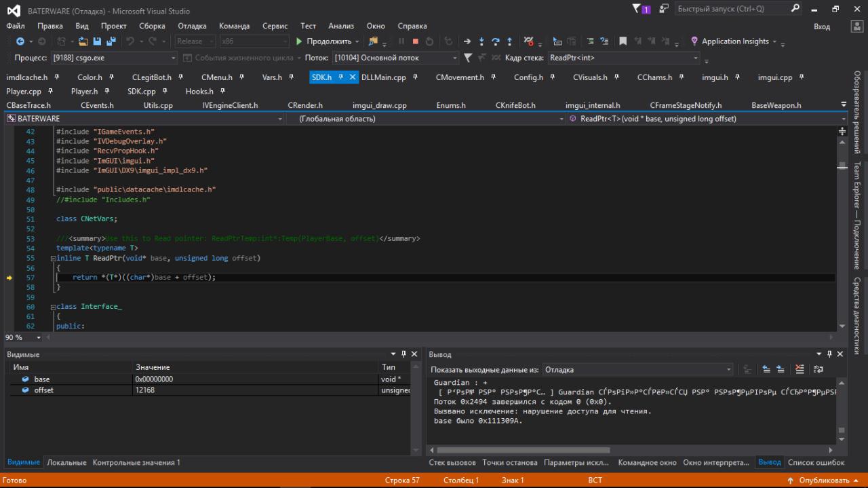
Task: Toggle auto-hide pin of the Видимые panel
Action: point(403,354)
